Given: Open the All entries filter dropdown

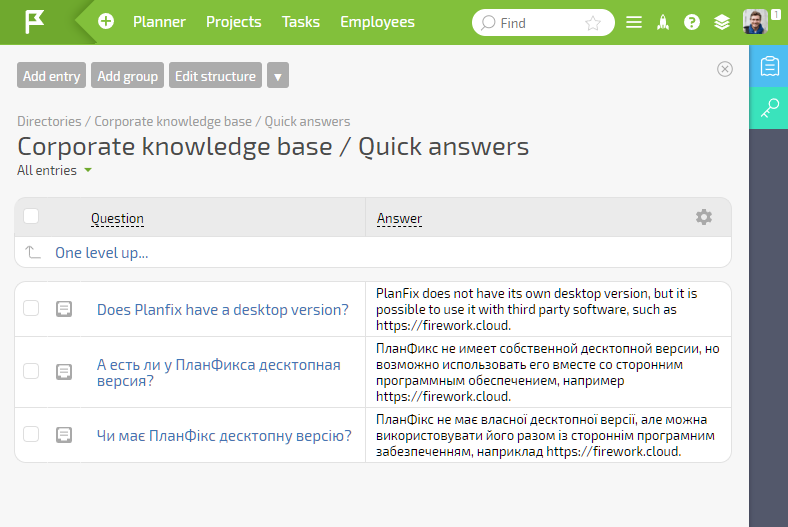Looking at the screenshot, I should coord(54,170).
